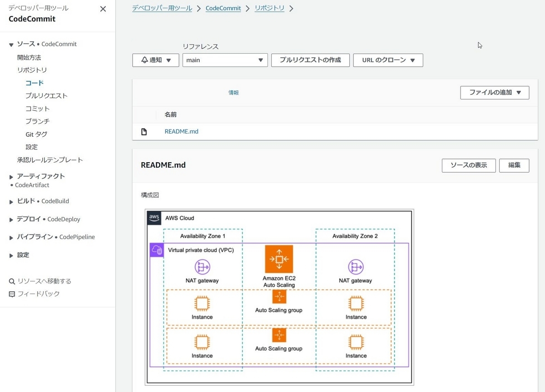Click the notification bell icon

click(144, 60)
